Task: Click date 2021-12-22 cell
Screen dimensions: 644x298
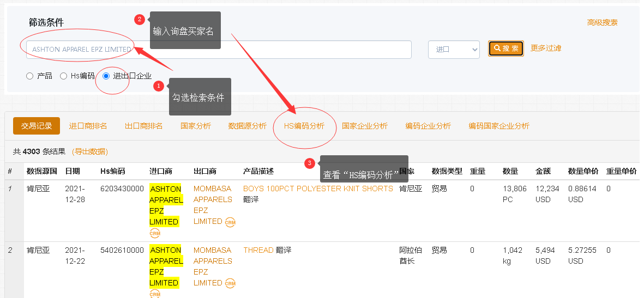Action: click(x=76, y=256)
